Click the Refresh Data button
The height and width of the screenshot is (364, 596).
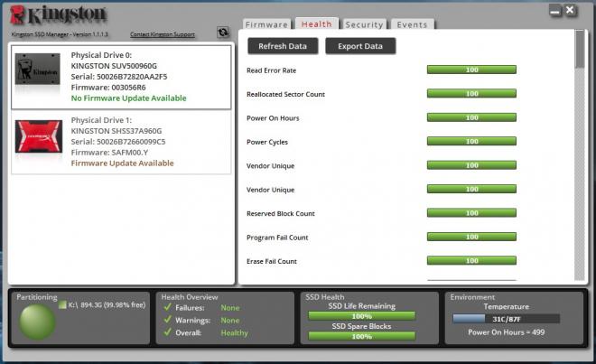pyautogui.click(x=283, y=46)
